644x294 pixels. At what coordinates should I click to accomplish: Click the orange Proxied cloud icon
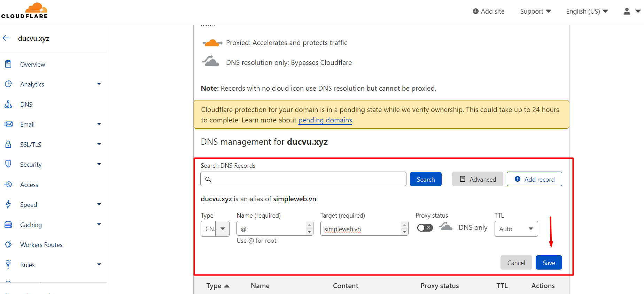212,43
